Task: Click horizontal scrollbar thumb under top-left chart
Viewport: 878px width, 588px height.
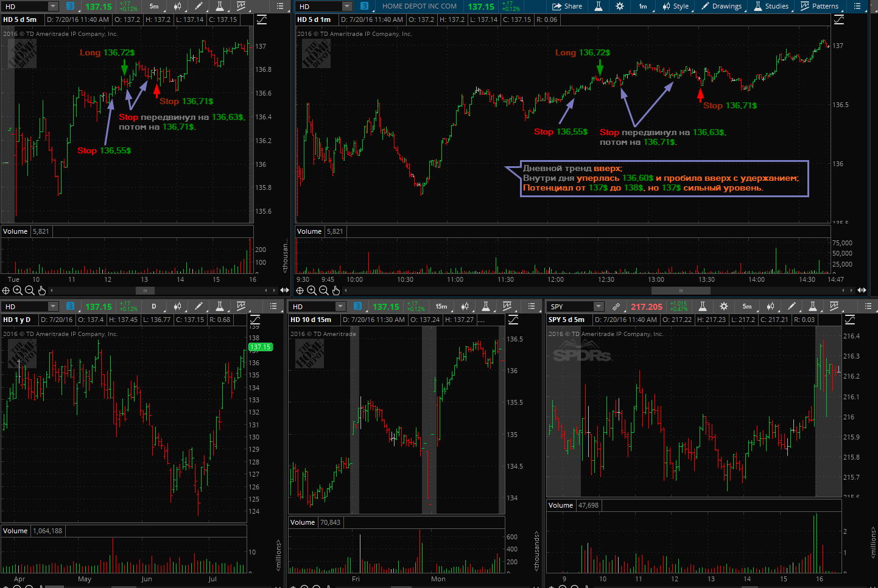Action: tap(145, 290)
